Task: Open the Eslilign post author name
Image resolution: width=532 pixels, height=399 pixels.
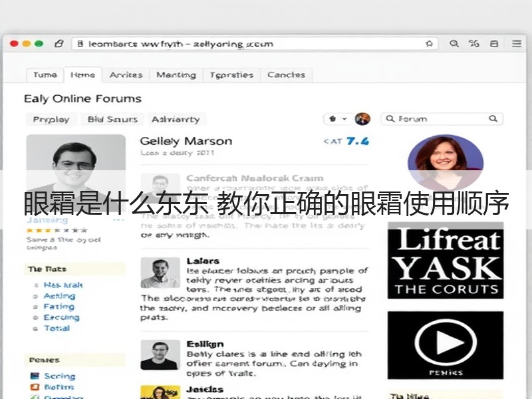Action: point(205,344)
